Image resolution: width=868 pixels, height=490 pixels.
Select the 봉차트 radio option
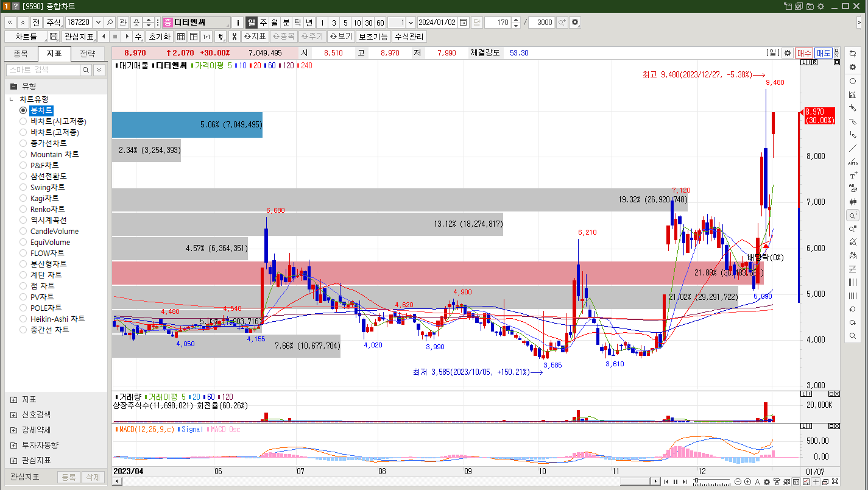[x=23, y=110]
